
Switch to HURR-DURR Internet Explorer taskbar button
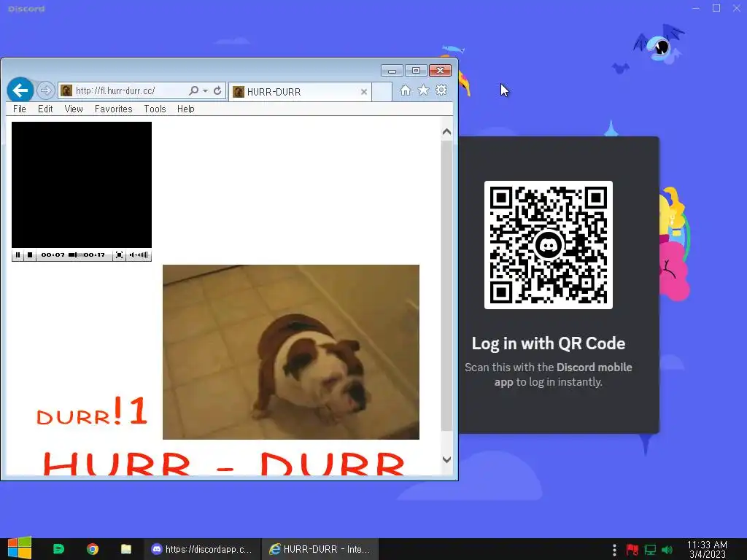tap(320, 549)
